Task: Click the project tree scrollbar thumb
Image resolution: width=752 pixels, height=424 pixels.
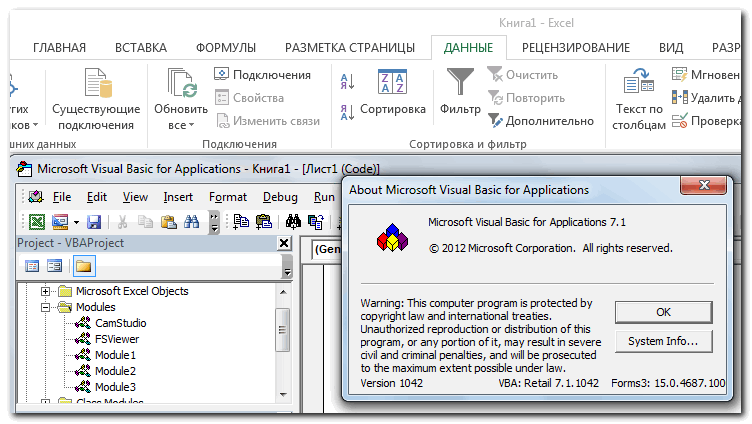Action: click(x=283, y=330)
